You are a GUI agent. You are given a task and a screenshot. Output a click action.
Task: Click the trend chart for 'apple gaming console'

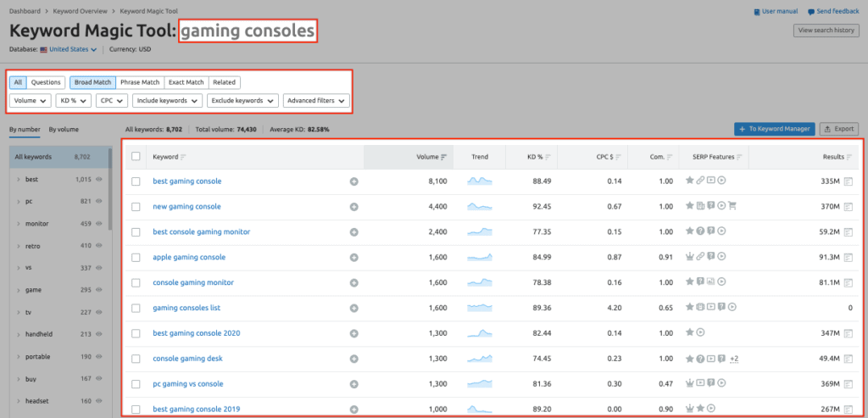(x=479, y=257)
